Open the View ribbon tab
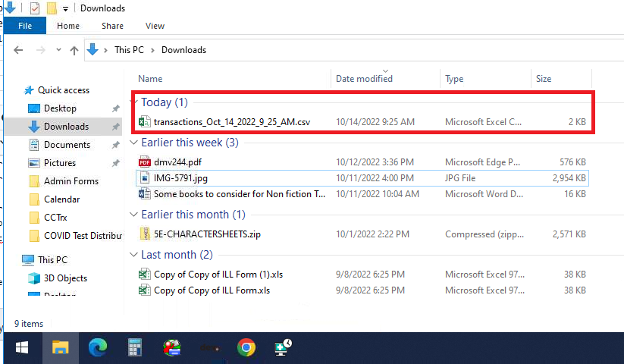Image resolution: width=624 pixels, height=364 pixels. click(155, 26)
